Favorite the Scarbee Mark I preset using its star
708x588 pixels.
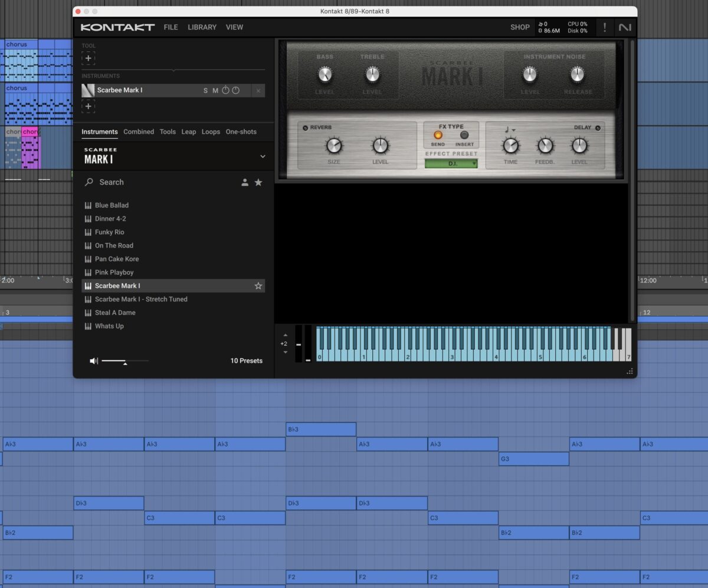(x=258, y=286)
